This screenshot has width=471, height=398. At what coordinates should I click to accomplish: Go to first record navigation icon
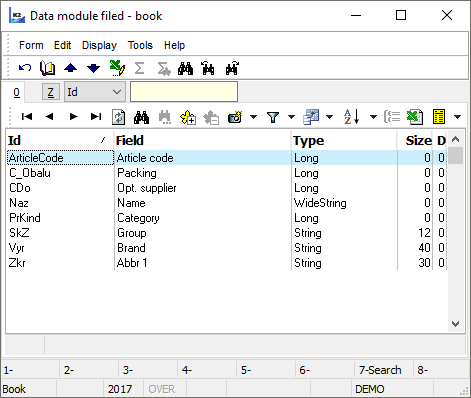pyautogui.click(x=27, y=116)
